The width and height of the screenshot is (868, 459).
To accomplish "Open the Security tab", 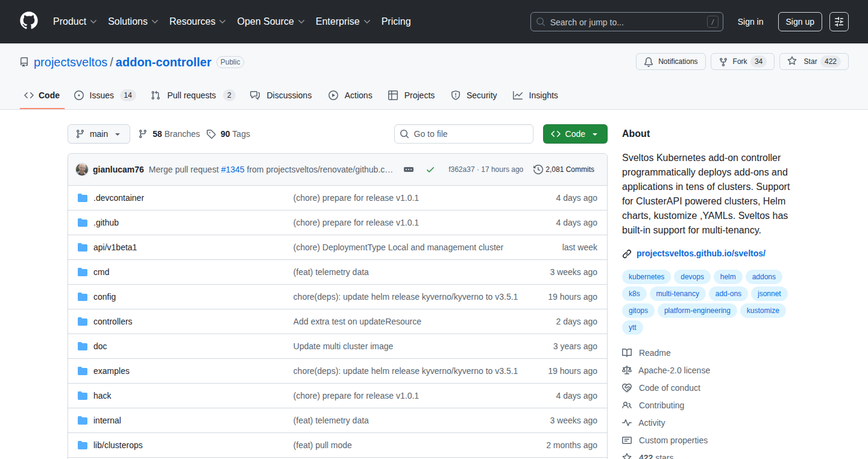I will tap(474, 95).
